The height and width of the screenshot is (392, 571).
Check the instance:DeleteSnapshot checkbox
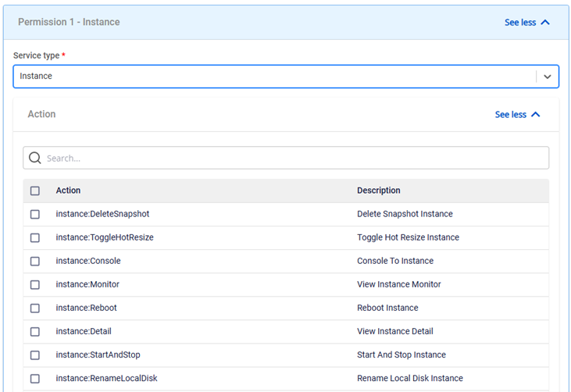pyautogui.click(x=35, y=214)
